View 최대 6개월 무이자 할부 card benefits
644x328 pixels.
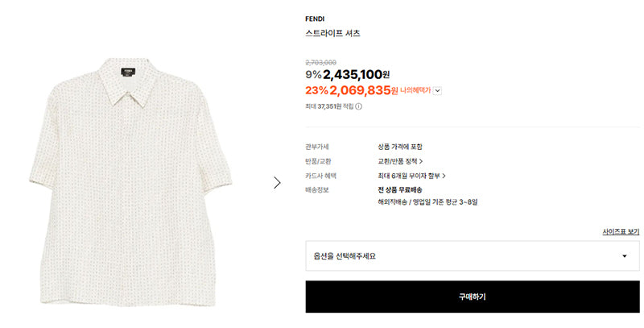tap(411, 176)
